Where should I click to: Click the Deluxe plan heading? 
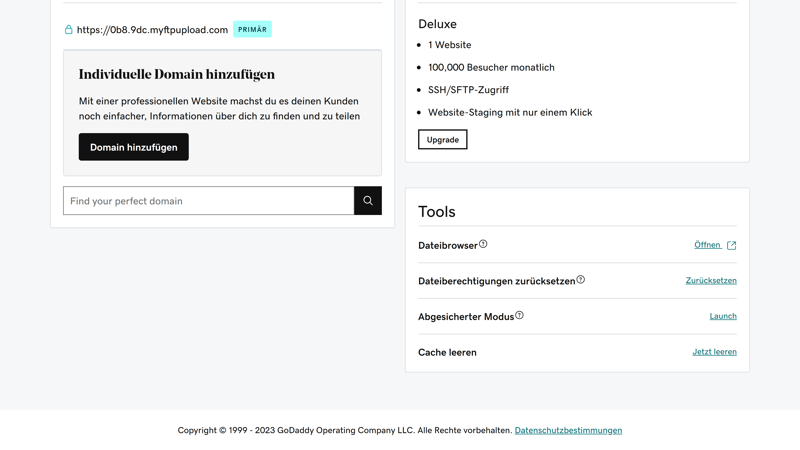coord(437,24)
